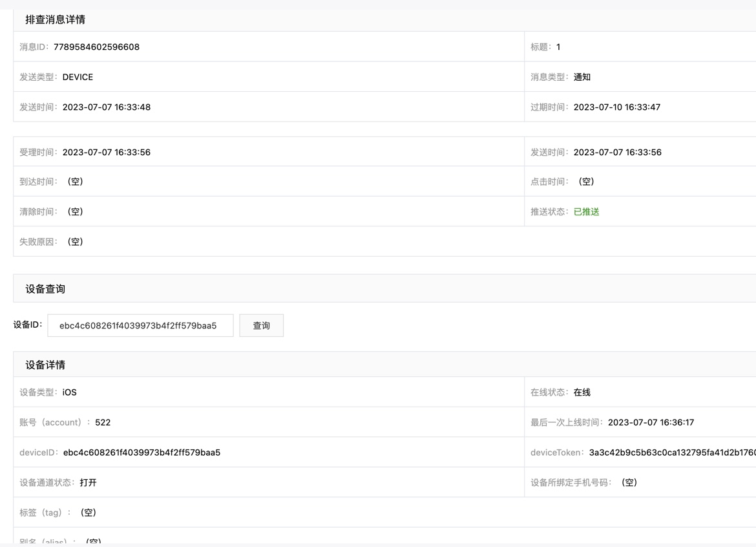Screen dimensions: 756x547
Task: Click the empty 到达时间 value
Action: 75,182
